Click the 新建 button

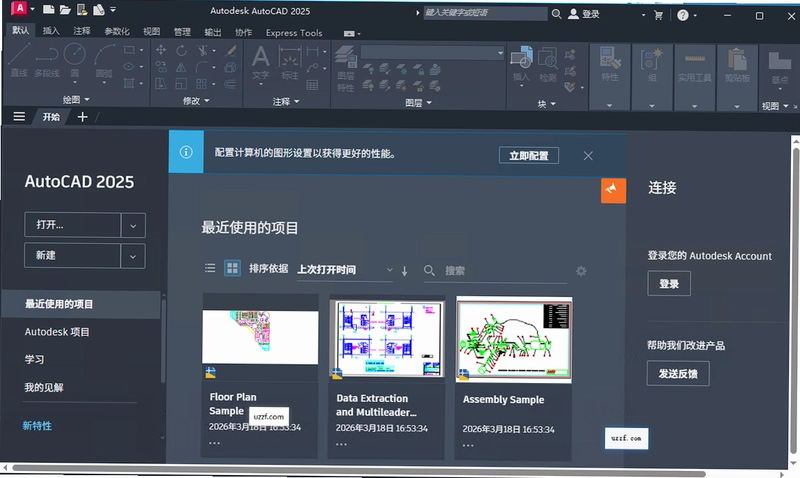[72, 256]
